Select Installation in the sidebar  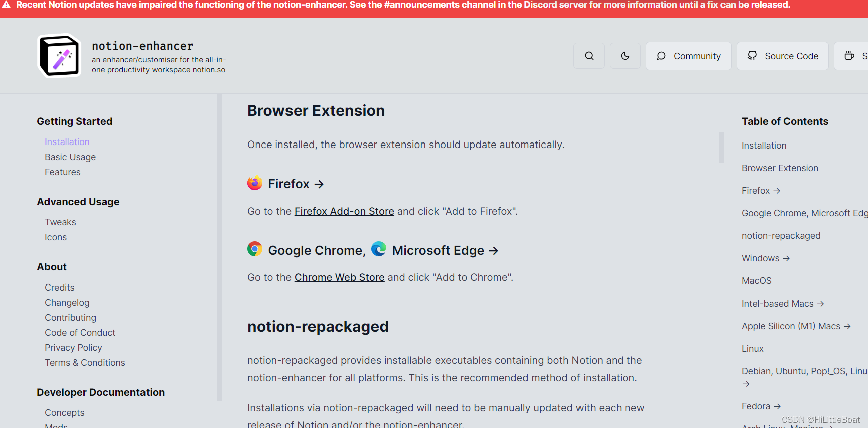pyautogui.click(x=67, y=142)
